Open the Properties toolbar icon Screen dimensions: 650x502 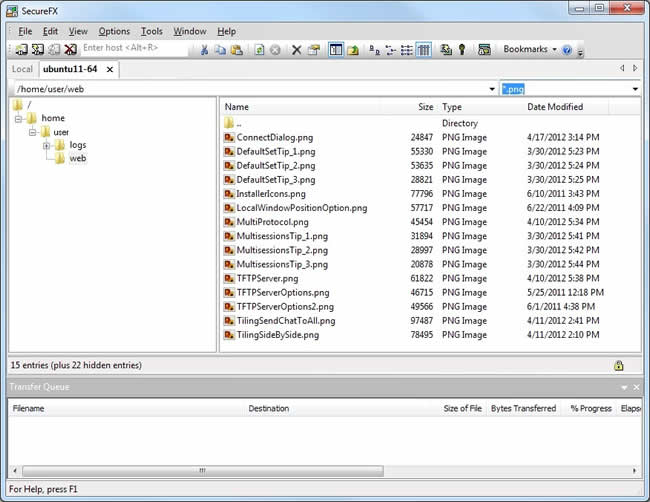(314, 50)
